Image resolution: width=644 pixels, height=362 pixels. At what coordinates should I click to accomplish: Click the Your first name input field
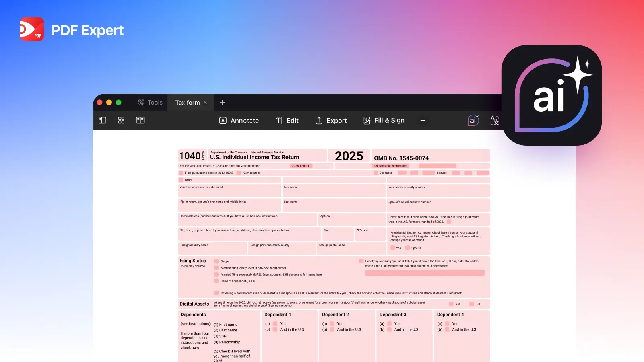[x=229, y=192]
